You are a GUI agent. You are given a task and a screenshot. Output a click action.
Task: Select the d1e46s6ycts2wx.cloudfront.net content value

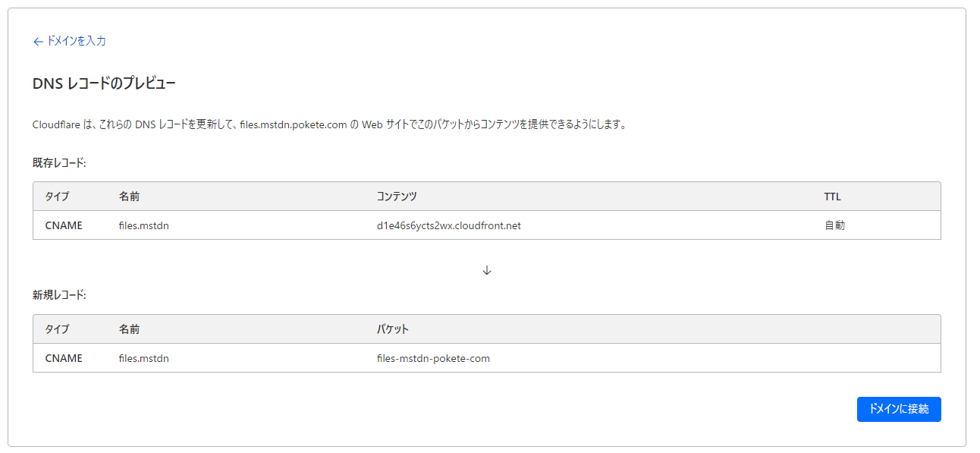[448, 225]
